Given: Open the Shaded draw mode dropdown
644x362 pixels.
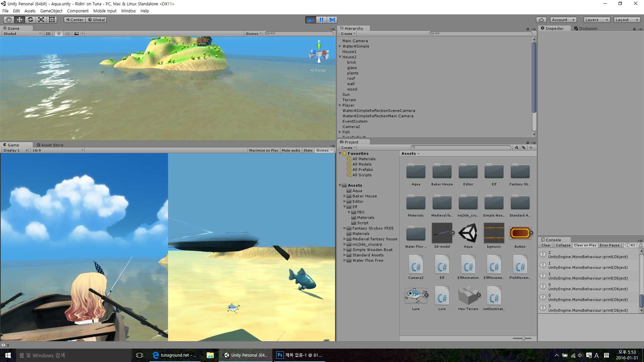Looking at the screenshot, I should (x=22, y=34).
